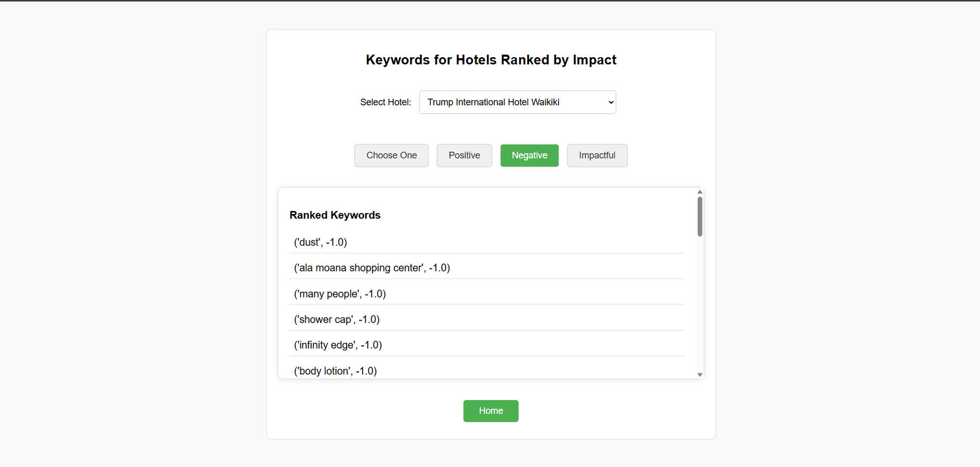
Task: Click the green Negative filter button
Action: [529, 155]
